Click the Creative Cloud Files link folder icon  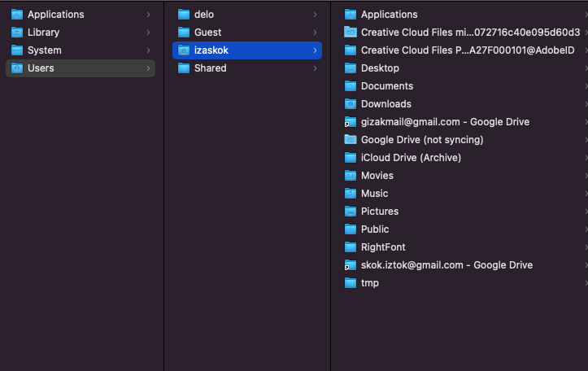351,33
